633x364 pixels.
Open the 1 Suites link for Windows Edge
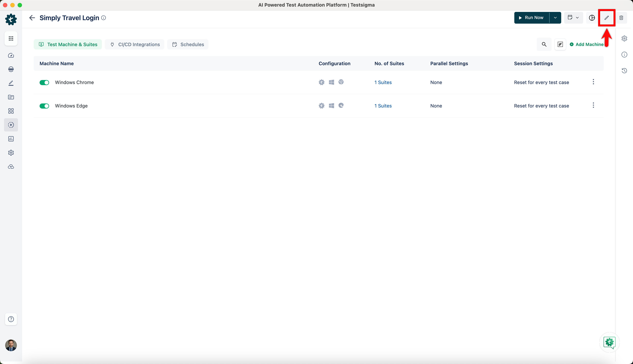point(383,106)
